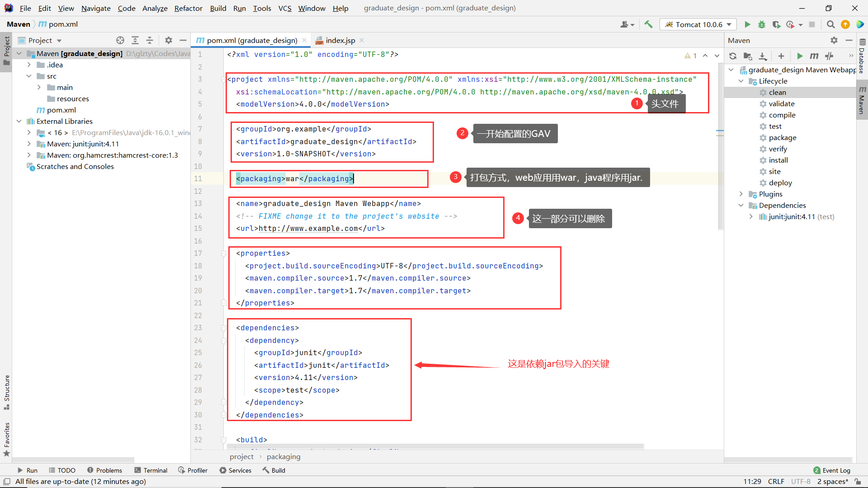Click the editor vertical scrollbar

pos(721,145)
